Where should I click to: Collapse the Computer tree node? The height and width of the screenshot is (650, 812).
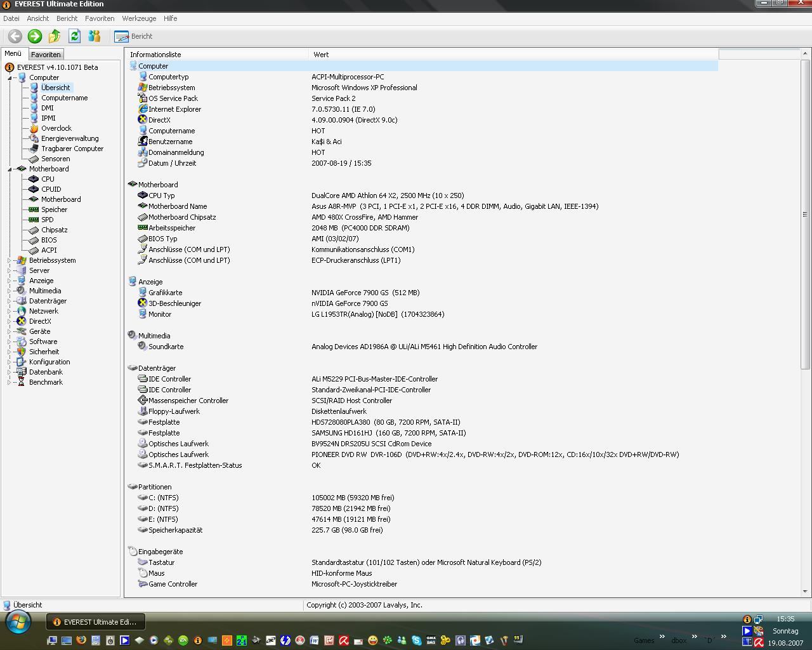[10, 77]
